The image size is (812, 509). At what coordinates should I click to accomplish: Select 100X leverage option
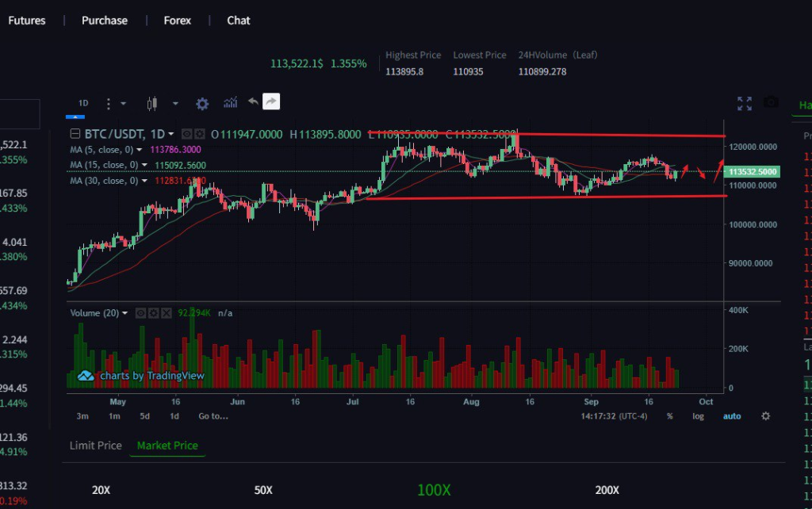(x=434, y=490)
